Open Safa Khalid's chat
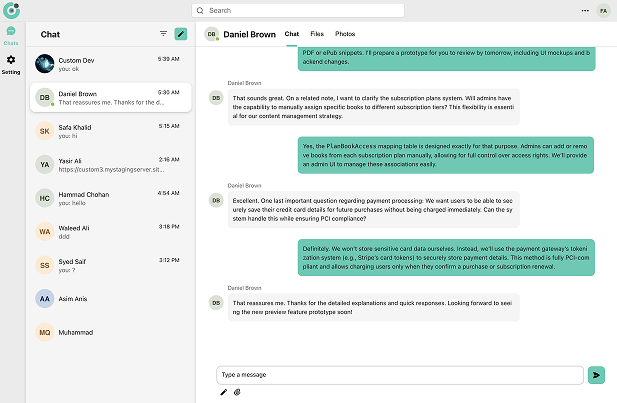 109,130
